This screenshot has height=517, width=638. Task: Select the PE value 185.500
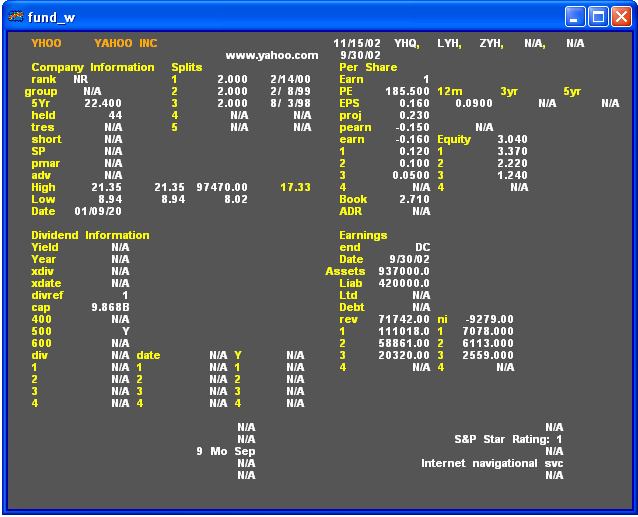click(407, 91)
